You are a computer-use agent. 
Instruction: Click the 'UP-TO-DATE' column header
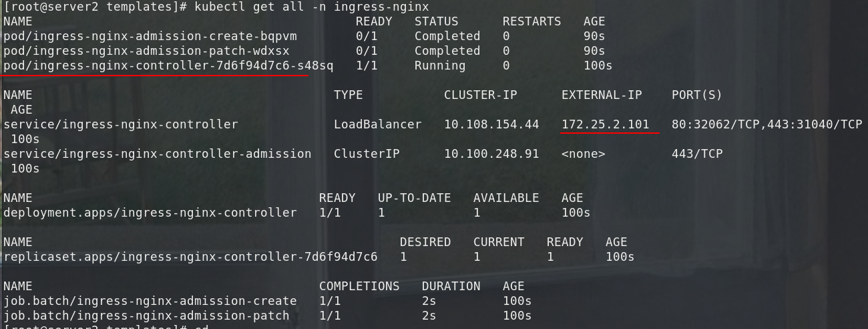[x=415, y=198]
